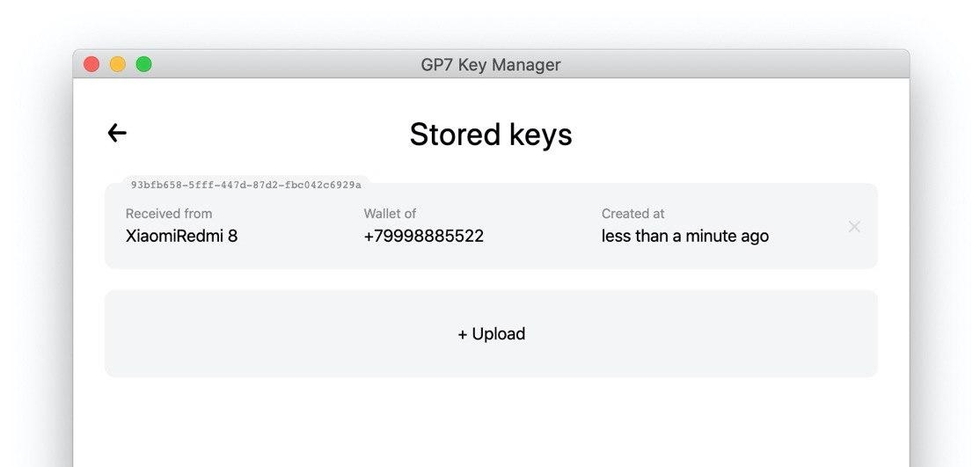Maximize the window with the green button
The image size is (980, 467).
(x=143, y=64)
